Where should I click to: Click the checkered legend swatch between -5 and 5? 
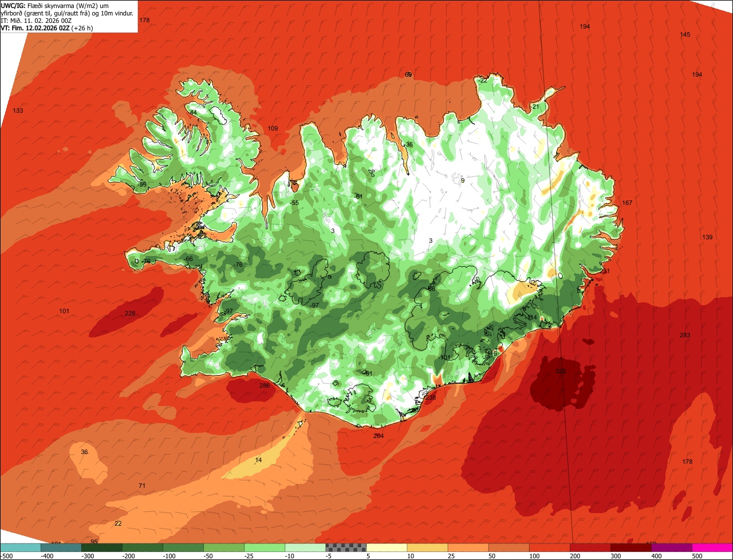[x=346, y=547]
